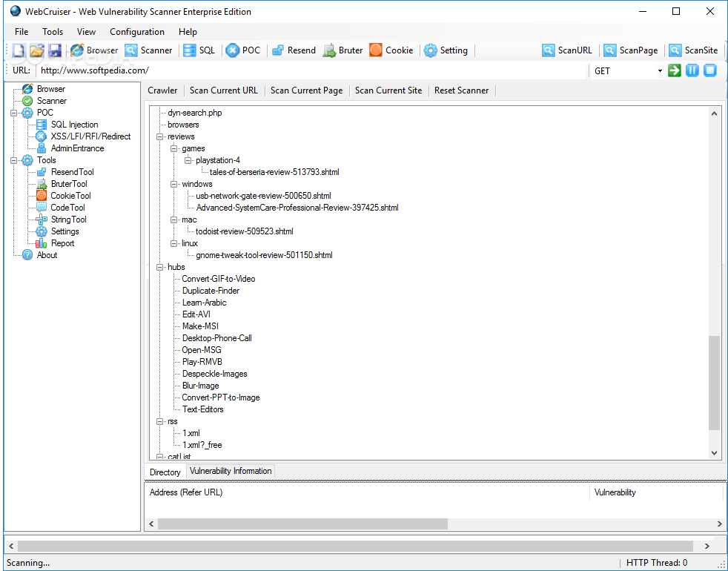Collapse the rss folder node

(x=159, y=421)
